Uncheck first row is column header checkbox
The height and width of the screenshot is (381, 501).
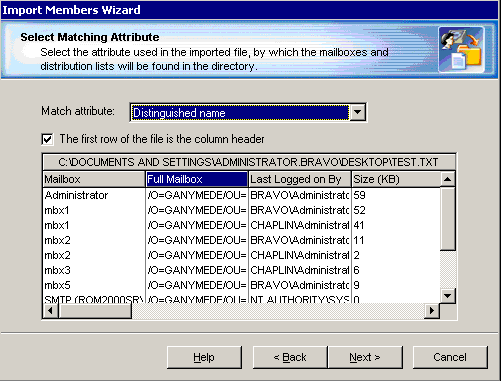point(47,139)
